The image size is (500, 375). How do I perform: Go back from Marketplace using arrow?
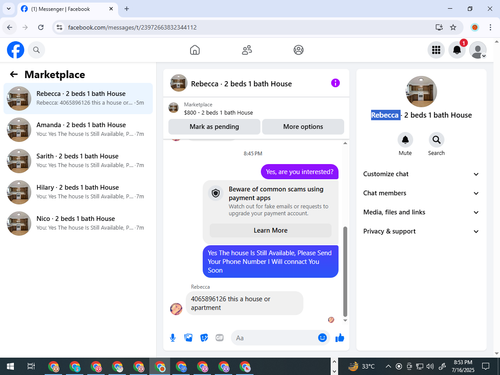click(14, 74)
